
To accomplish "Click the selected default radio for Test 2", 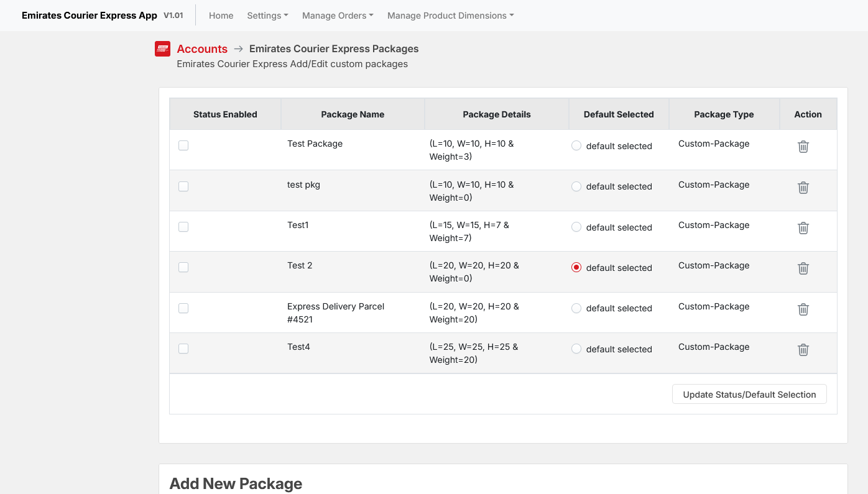I will click(576, 267).
